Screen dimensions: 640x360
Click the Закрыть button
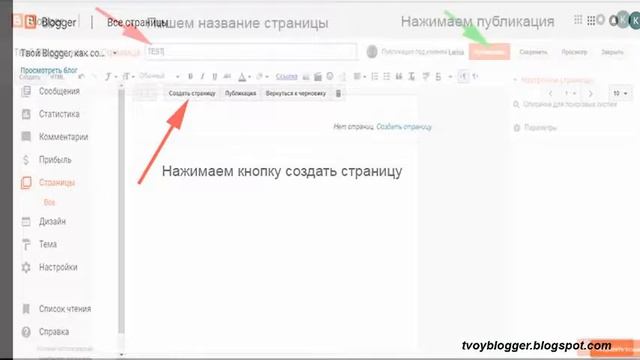(x=612, y=52)
